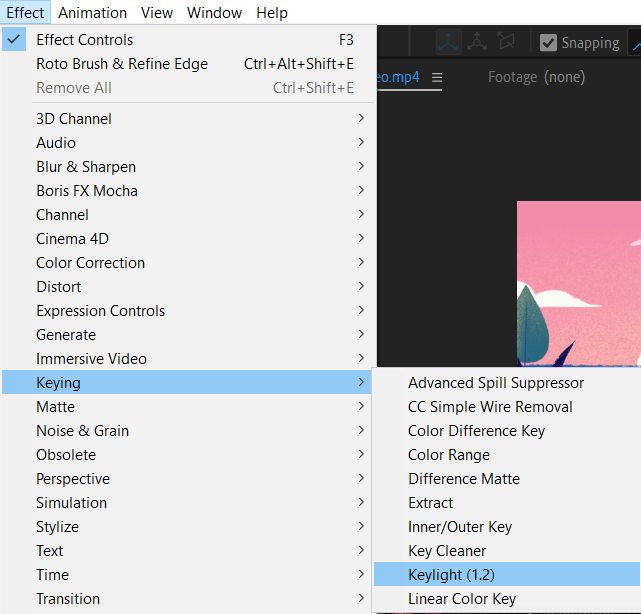Choose the Linear Color Key effect
Viewport: 641px width, 614px height.
tap(462, 599)
